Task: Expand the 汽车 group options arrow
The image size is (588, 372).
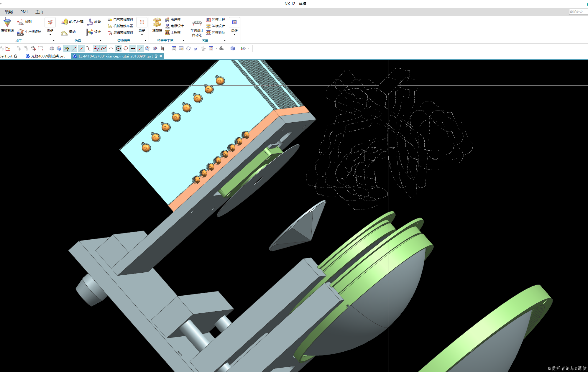Action: [x=225, y=41]
